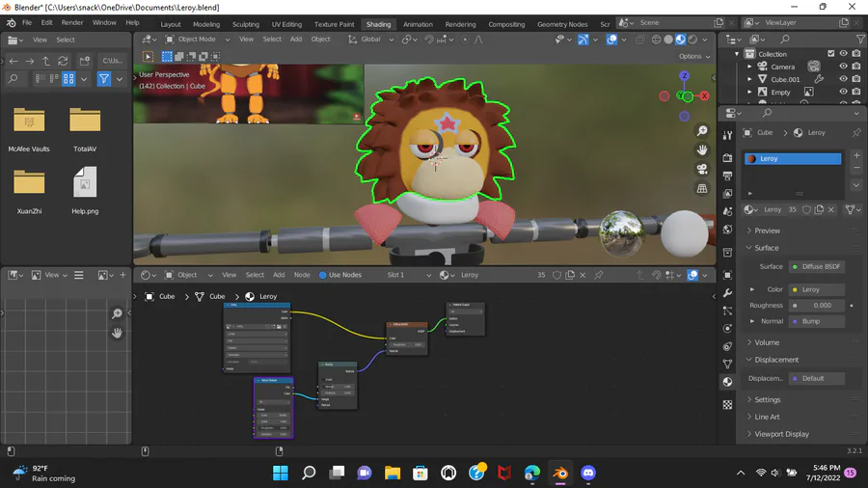Switch to the UV Editing workspace tab

(286, 24)
